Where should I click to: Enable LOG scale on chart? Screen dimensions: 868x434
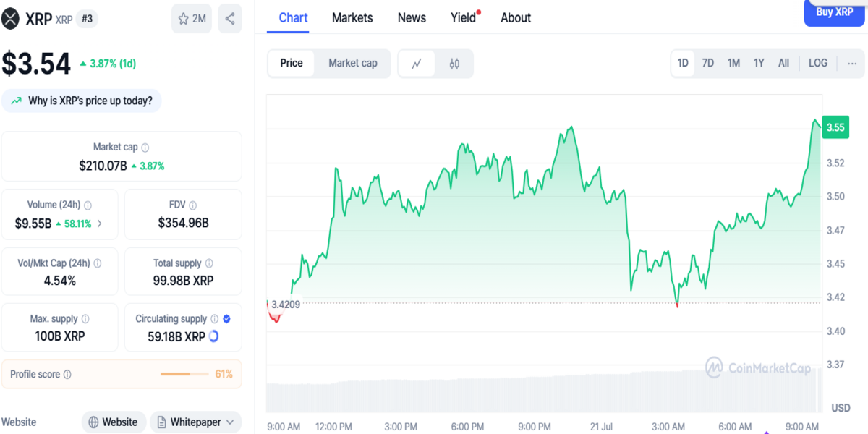[818, 63]
